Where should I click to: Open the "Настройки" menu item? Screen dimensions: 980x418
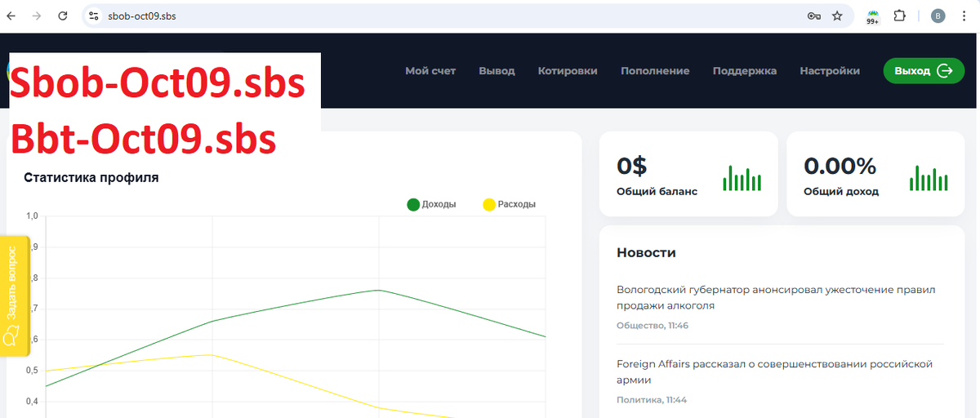click(x=830, y=71)
